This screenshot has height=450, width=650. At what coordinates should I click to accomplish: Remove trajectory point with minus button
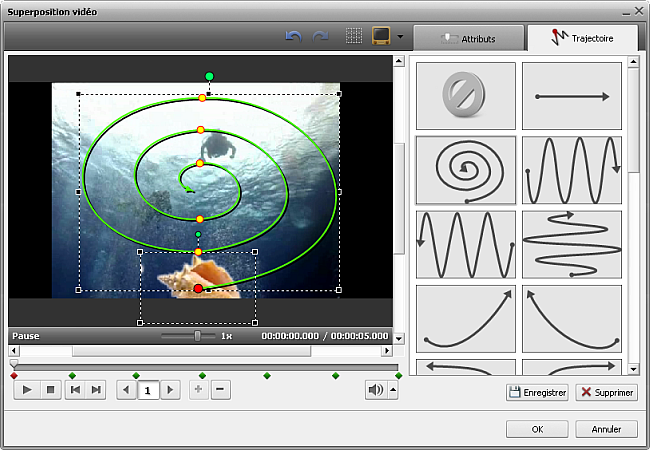[x=221, y=390]
